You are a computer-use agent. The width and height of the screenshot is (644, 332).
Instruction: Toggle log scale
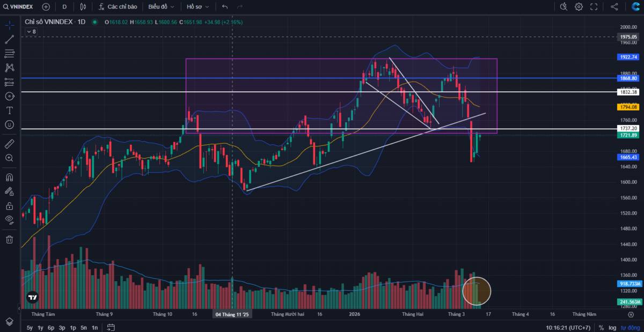[611, 328]
